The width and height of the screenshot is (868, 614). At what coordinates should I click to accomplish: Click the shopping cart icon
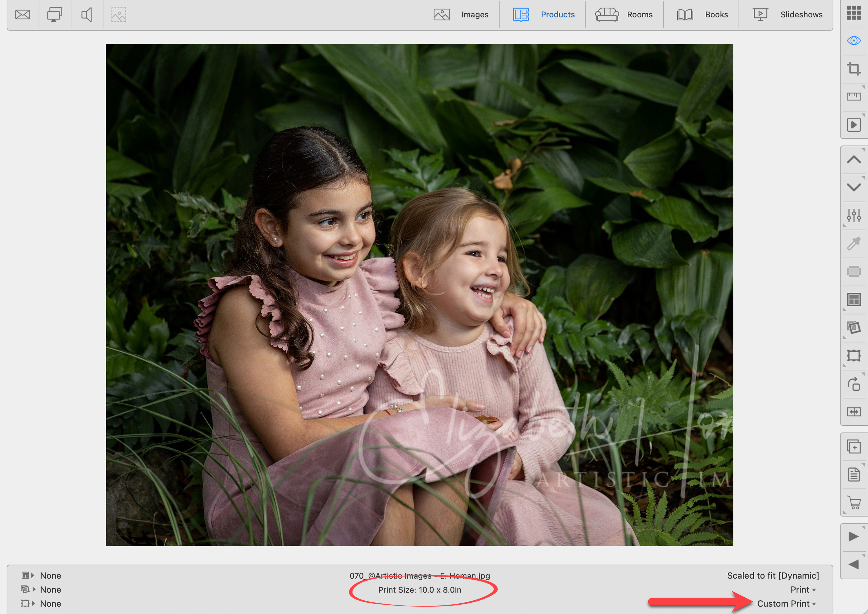pyautogui.click(x=854, y=502)
